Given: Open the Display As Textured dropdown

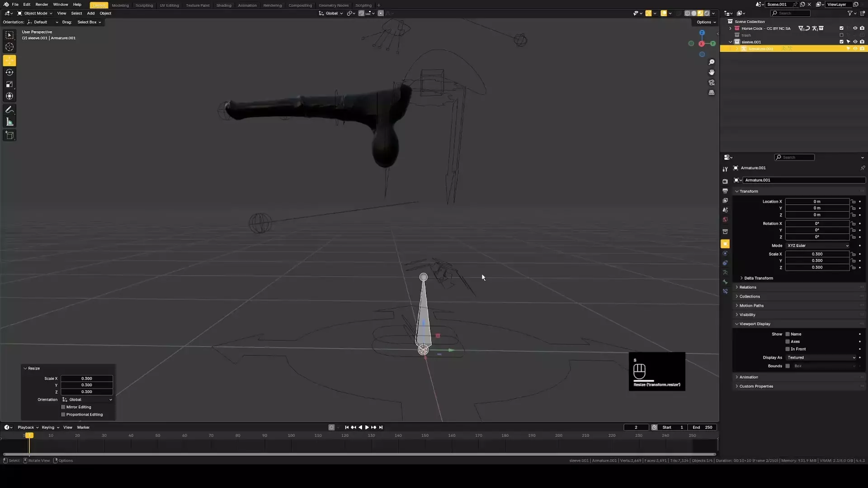Looking at the screenshot, I should click(821, 357).
